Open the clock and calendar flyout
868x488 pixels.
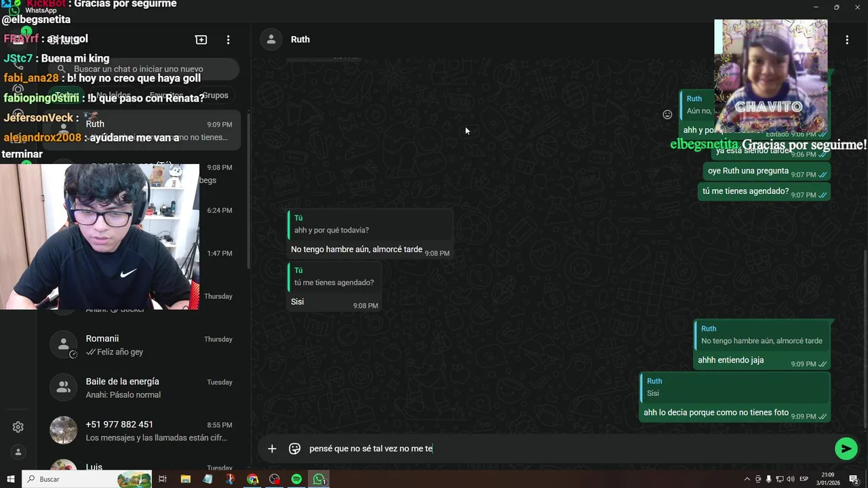[x=828, y=479]
